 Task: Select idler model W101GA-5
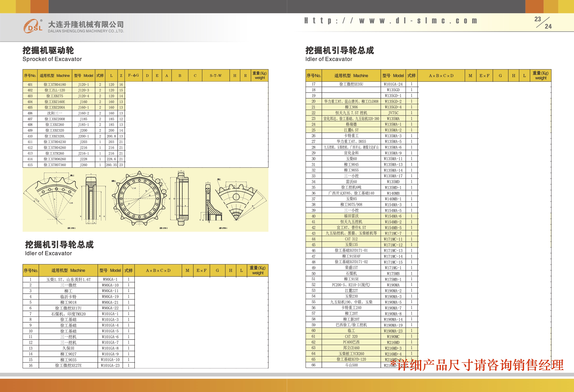(110, 331)
